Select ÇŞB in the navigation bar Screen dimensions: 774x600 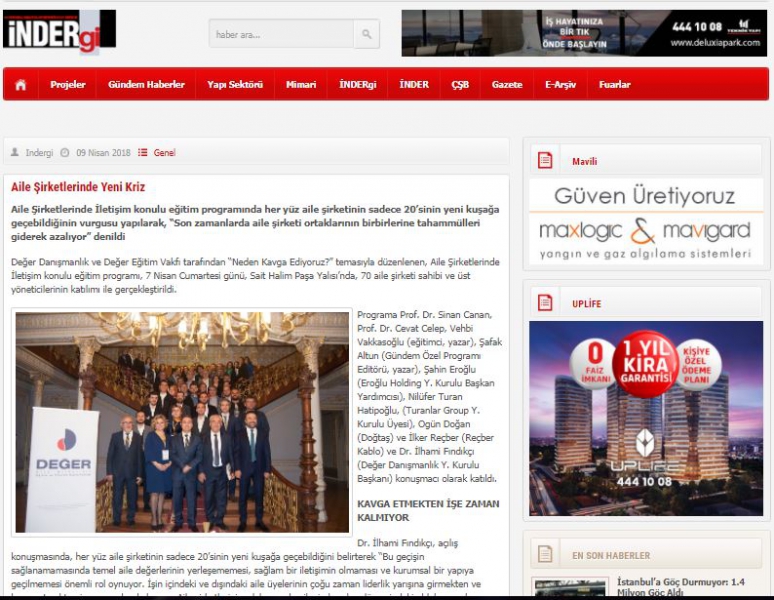460,85
